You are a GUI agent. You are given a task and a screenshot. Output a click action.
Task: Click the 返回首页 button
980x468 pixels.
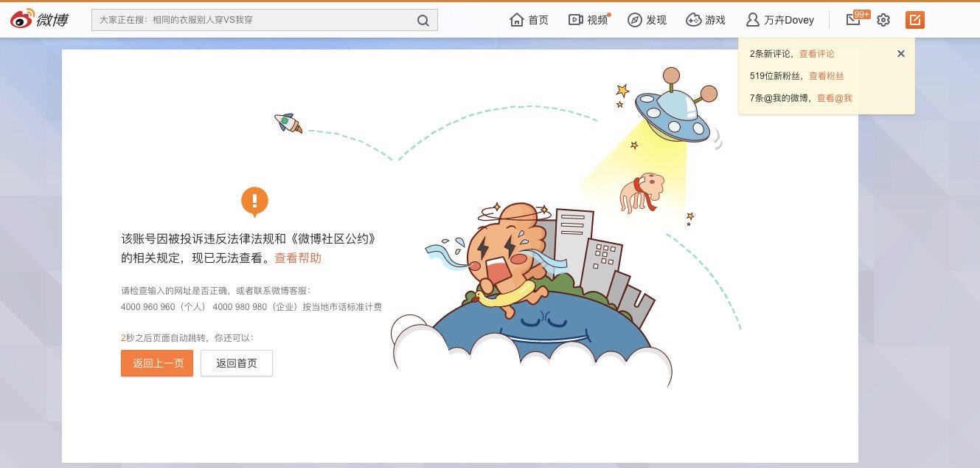[237, 363]
